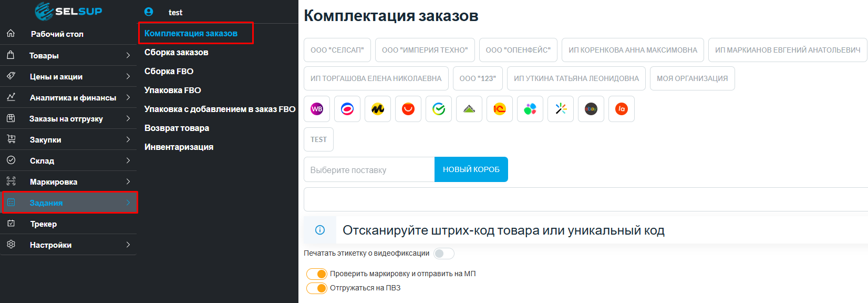Expand the Склад chevron
The image size is (868, 303).
[x=128, y=160]
